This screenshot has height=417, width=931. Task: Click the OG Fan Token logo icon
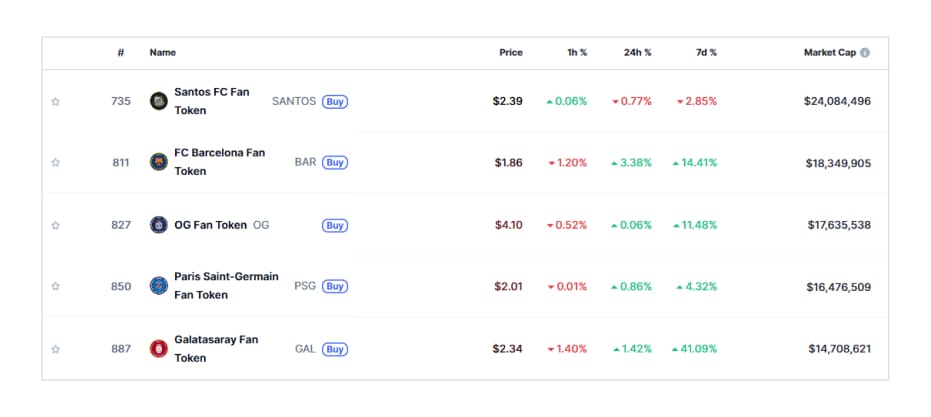click(x=158, y=225)
